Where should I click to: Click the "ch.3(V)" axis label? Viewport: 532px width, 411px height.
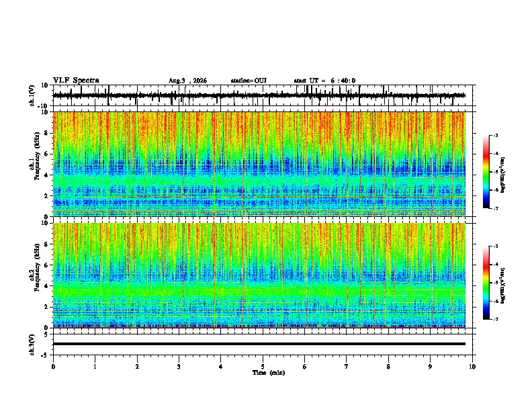point(32,345)
